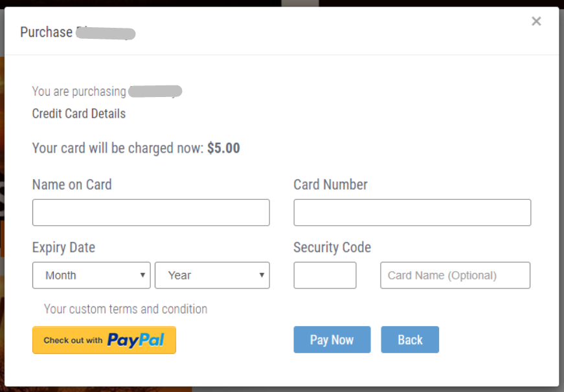Image resolution: width=564 pixels, height=392 pixels.
Task: Open the Year expiry dropdown
Action: [x=212, y=275]
